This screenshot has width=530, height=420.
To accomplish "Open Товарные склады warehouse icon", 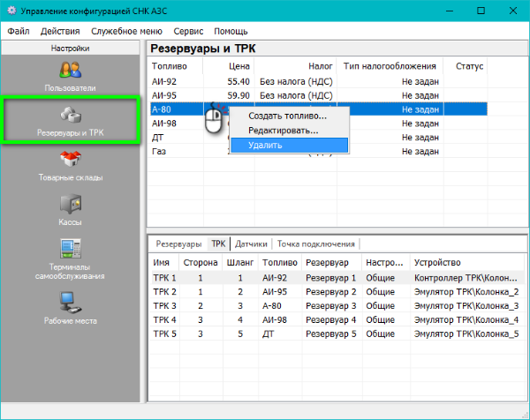I will pos(70,161).
